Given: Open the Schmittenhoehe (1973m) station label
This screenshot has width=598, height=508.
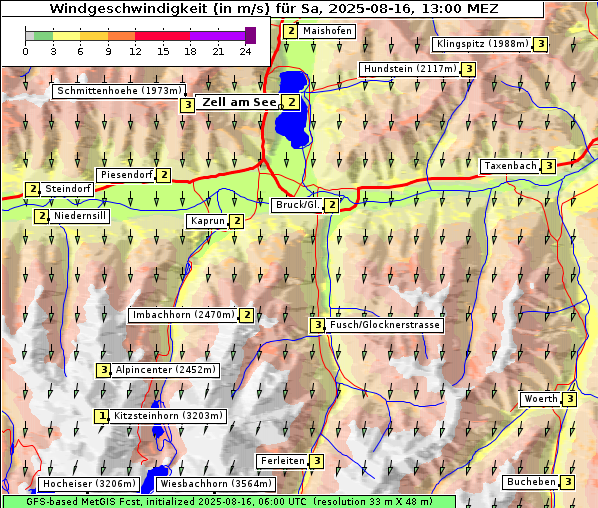Looking at the screenshot, I should (119, 91).
